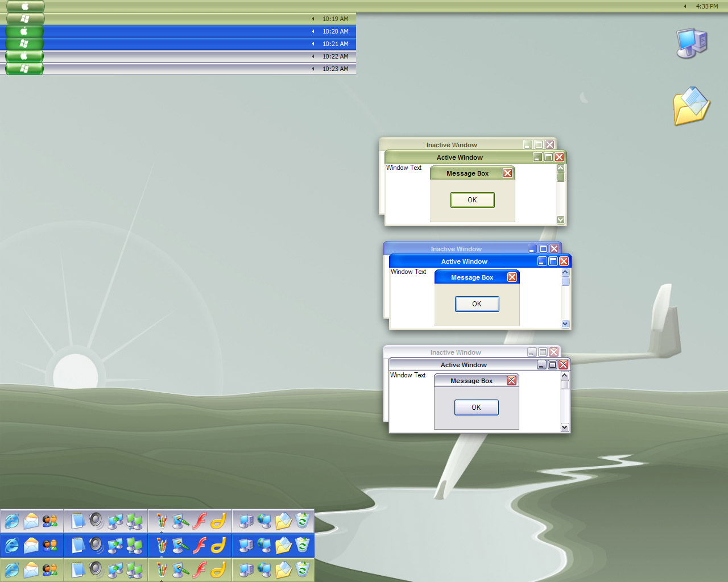Click OK in the olive Message Box
This screenshot has width=728, height=582.
tap(473, 200)
